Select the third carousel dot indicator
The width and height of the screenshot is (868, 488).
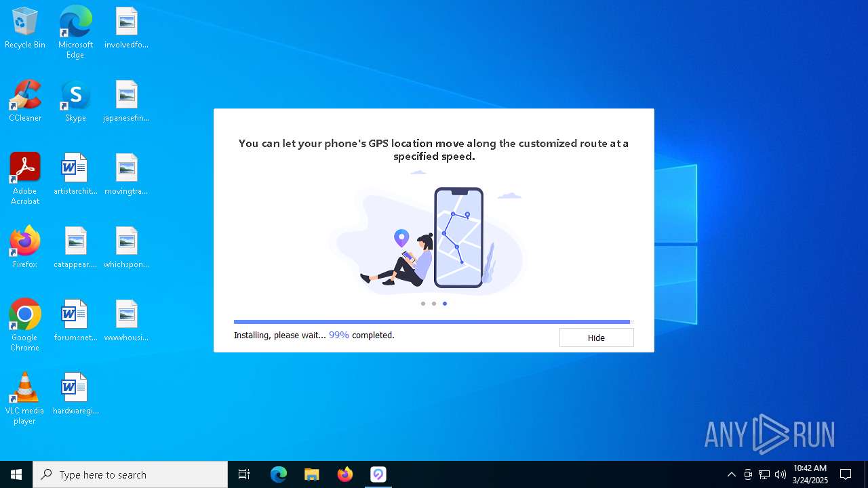pyautogui.click(x=445, y=304)
